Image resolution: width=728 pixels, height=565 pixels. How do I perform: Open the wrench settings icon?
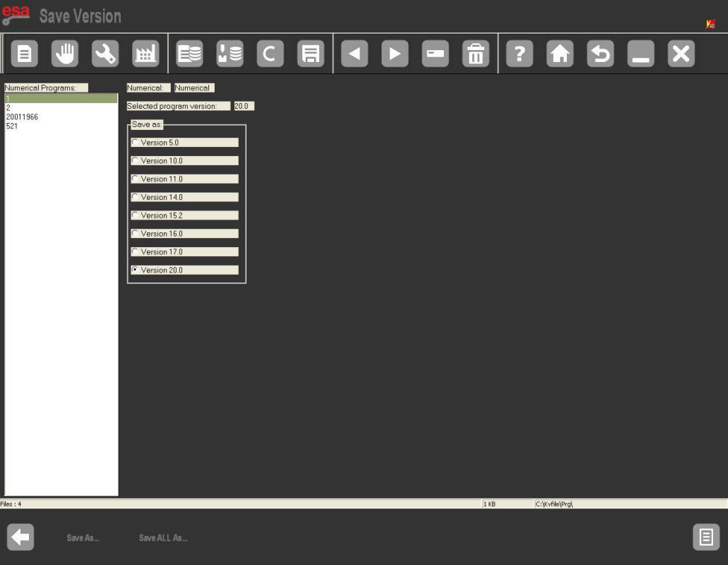[x=105, y=54]
